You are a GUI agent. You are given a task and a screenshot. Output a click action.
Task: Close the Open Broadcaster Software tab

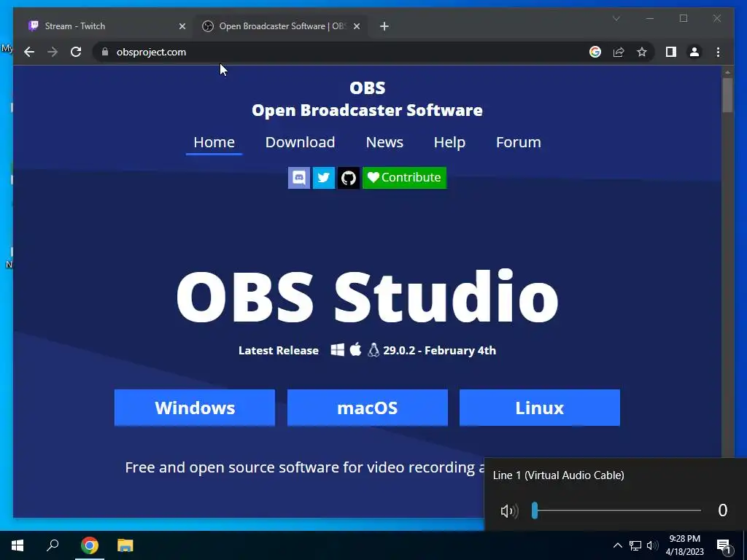(x=356, y=26)
